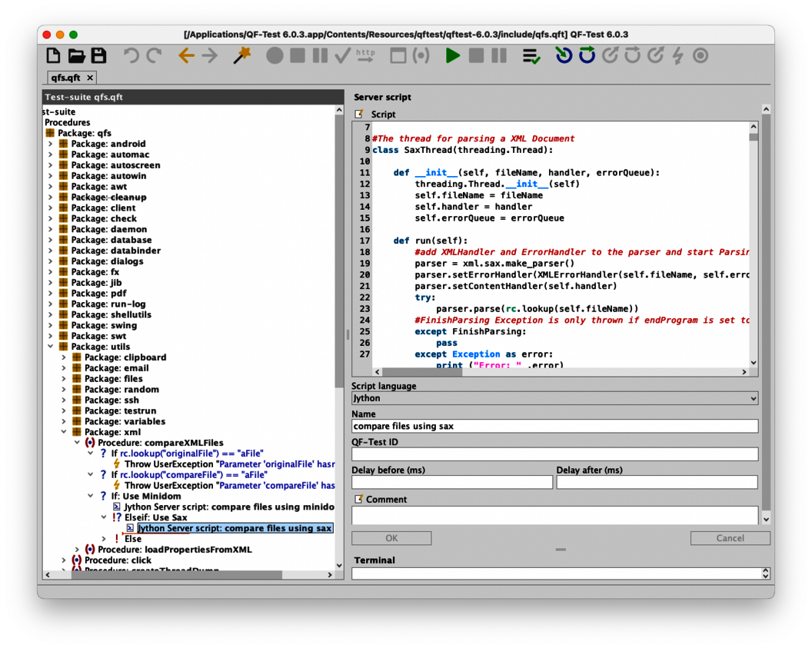Click the edit icon next to Comment

[358, 500]
